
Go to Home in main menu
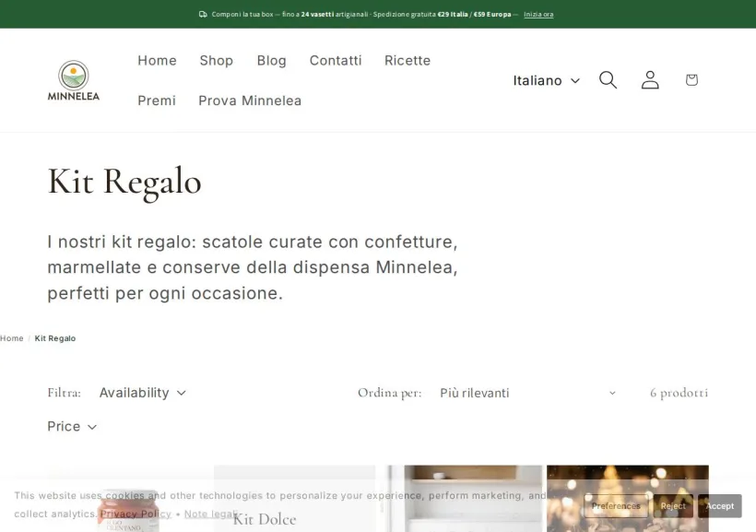(157, 60)
